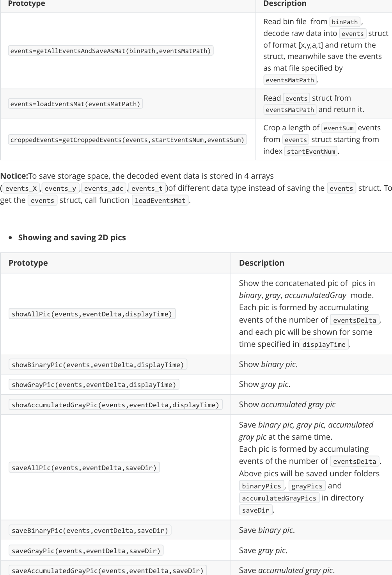Click the getAllEventsAndSaveAsMat prototype code
Image resolution: width=392 pixels, height=575 pixels.
pos(110,51)
